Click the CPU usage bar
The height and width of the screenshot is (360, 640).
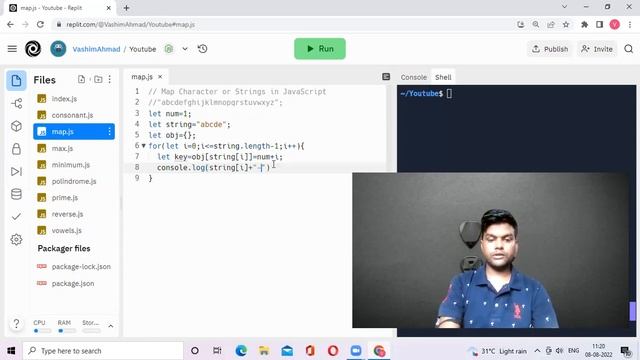click(x=42, y=331)
